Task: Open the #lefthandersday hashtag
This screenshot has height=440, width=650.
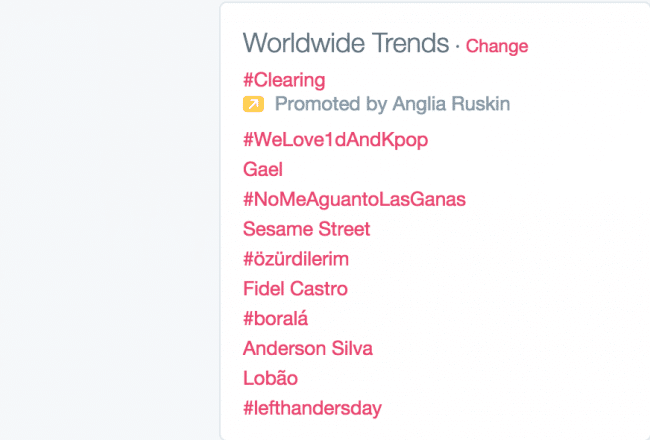Action: pos(312,408)
